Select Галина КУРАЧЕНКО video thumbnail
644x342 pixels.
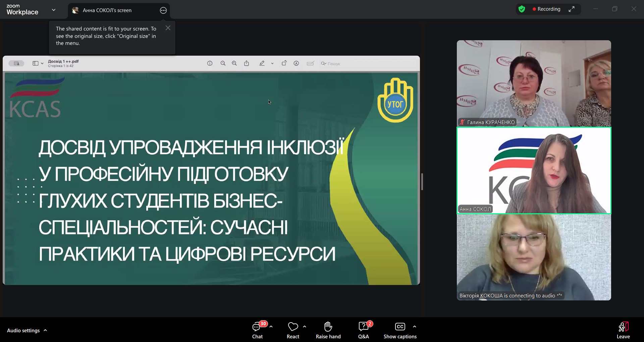[x=534, y=83]
